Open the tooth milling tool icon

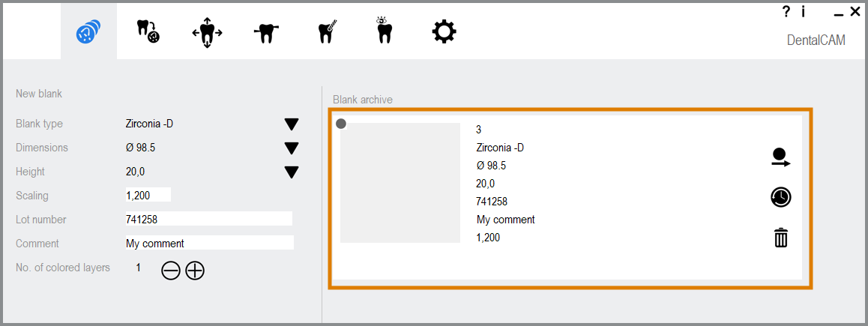tap(328, 32)
